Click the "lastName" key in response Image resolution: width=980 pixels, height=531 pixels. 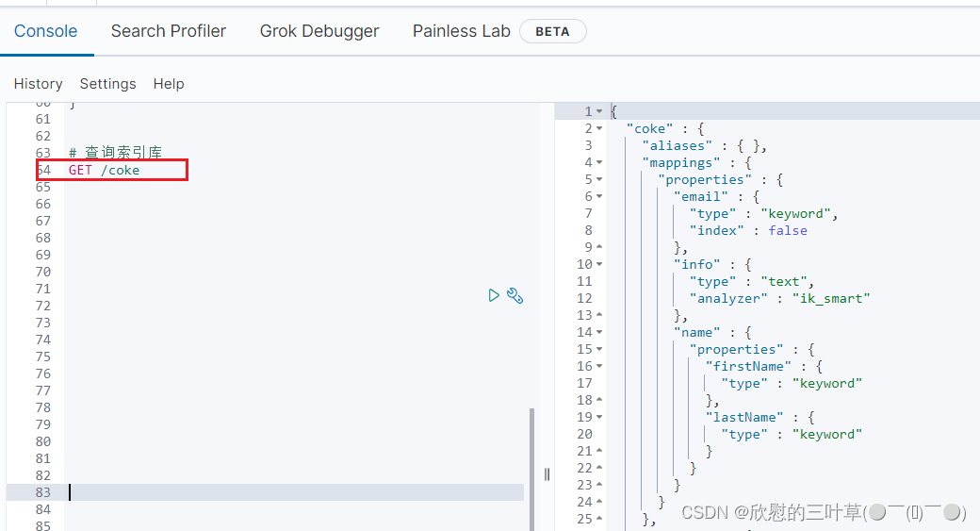point(744,417)
